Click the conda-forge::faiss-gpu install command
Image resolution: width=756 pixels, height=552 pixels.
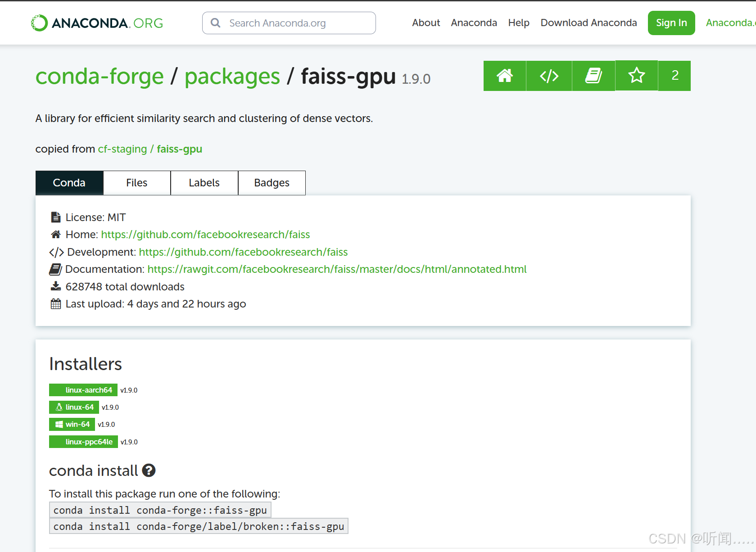(x=160, y=510)
